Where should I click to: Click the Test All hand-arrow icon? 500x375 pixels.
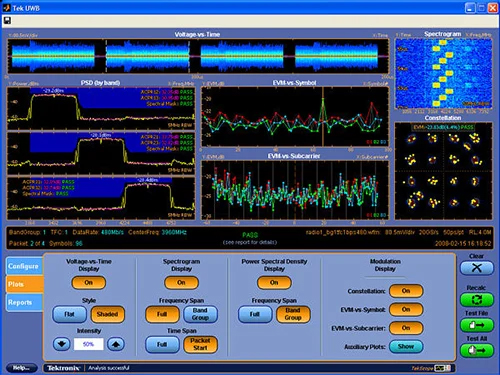[477, 350]
